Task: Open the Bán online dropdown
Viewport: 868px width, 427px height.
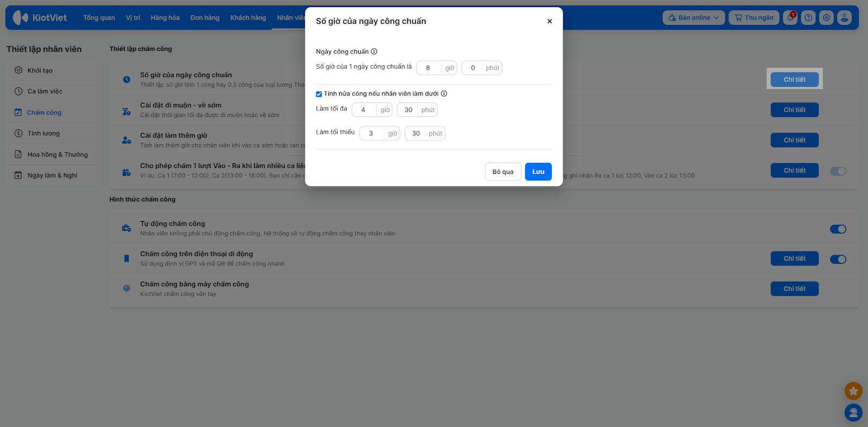Action: click(x=694, y=18)
